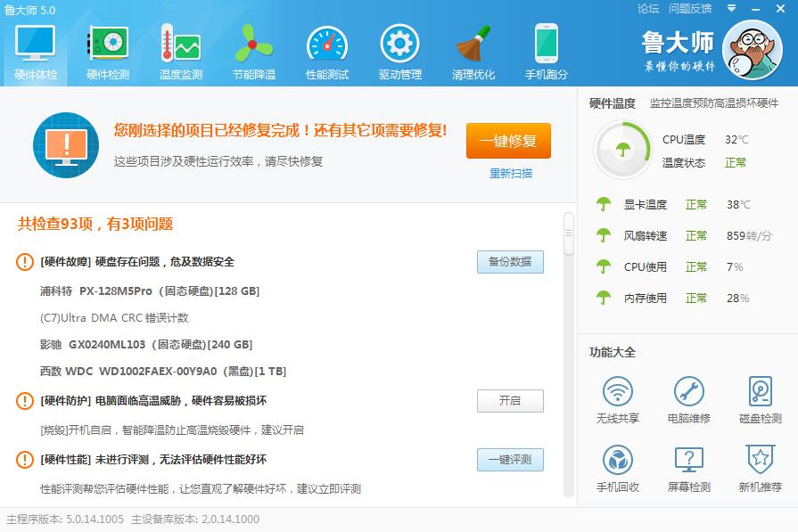Open the 论坛 forum link
The height and width of the screenshot is (532, 798).
click(648, 9)
